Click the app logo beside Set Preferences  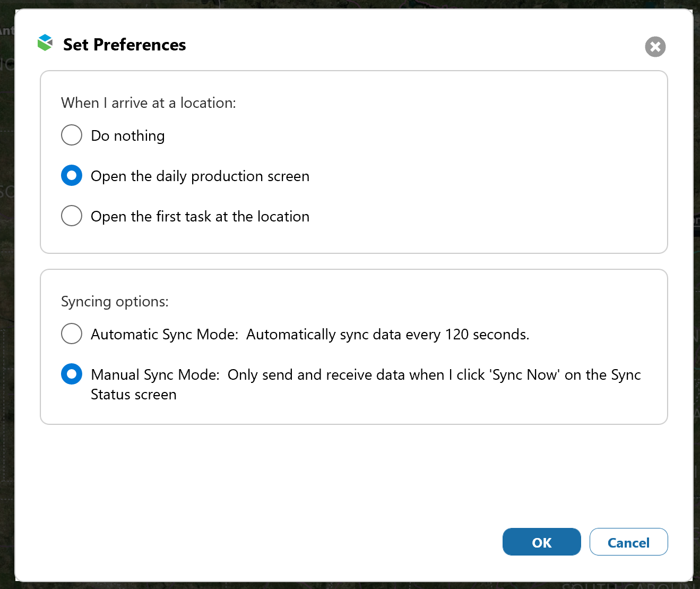pos(45,43)
